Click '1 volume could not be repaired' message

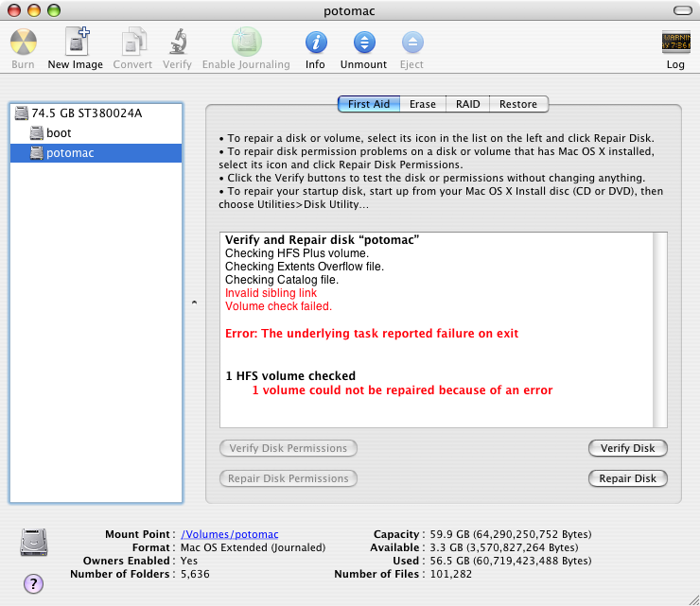[x=402, y=390]
